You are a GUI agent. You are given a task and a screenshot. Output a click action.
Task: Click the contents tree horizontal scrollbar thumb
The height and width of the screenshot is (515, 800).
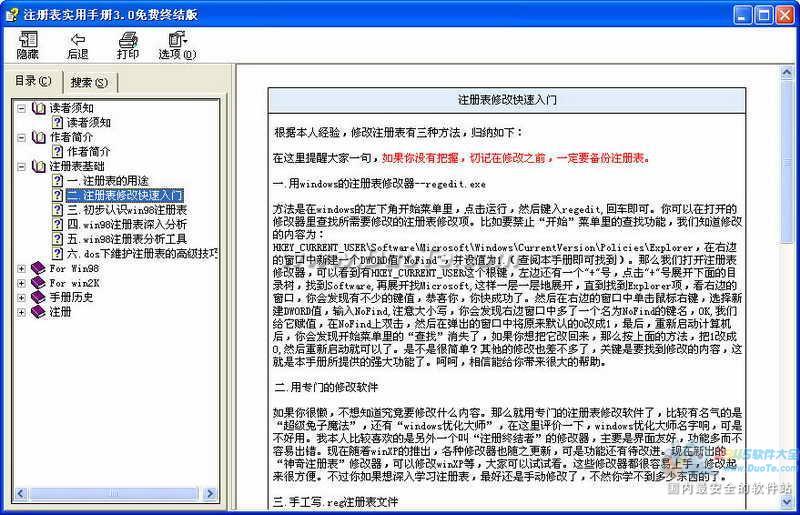113,494
